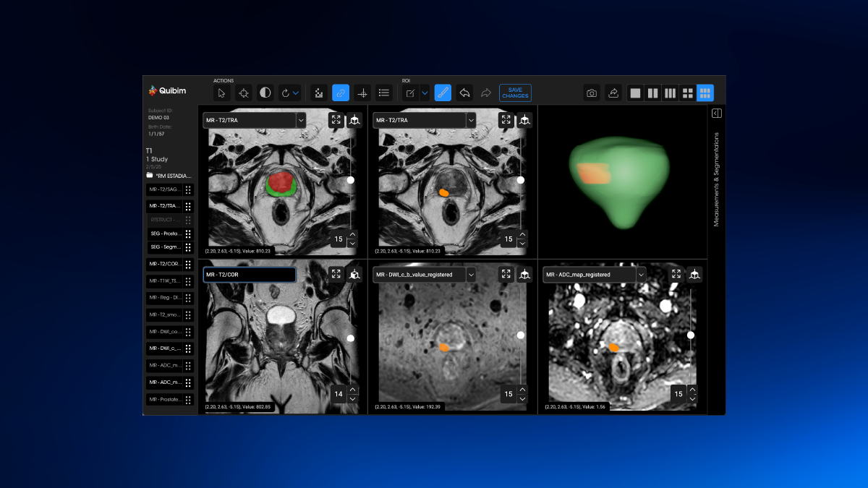Adjust contrast using the window level icon
This screenshot has height=488, width=868.
point(265,93)
